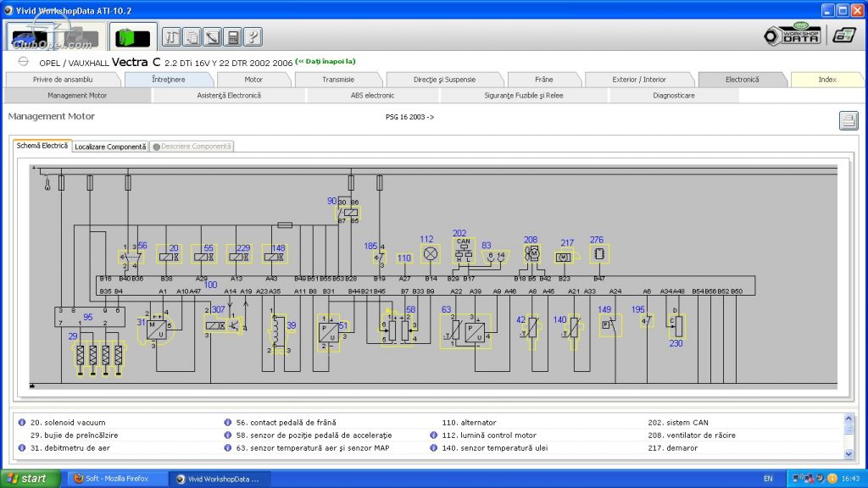Click legend entry 208. ventilator de răcire
The width and height of the screenshot is (868, 488).
tap(692, 435)
